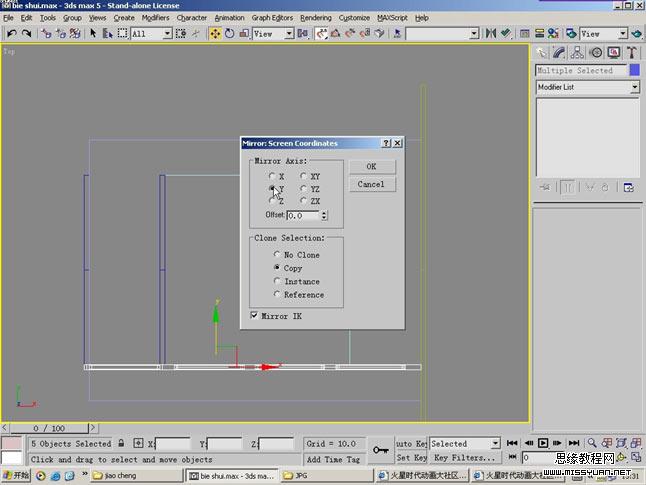Open the key mode Selected dropdown
646x485 pixels.
tap(496, 443)
